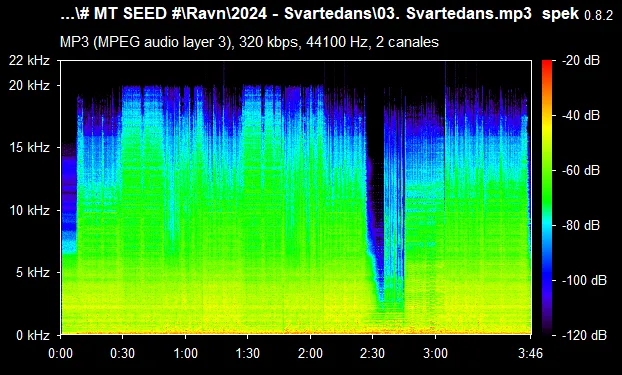
Task: Click the 20 kHz frequency axis label
Action: [x=29, y=85]
